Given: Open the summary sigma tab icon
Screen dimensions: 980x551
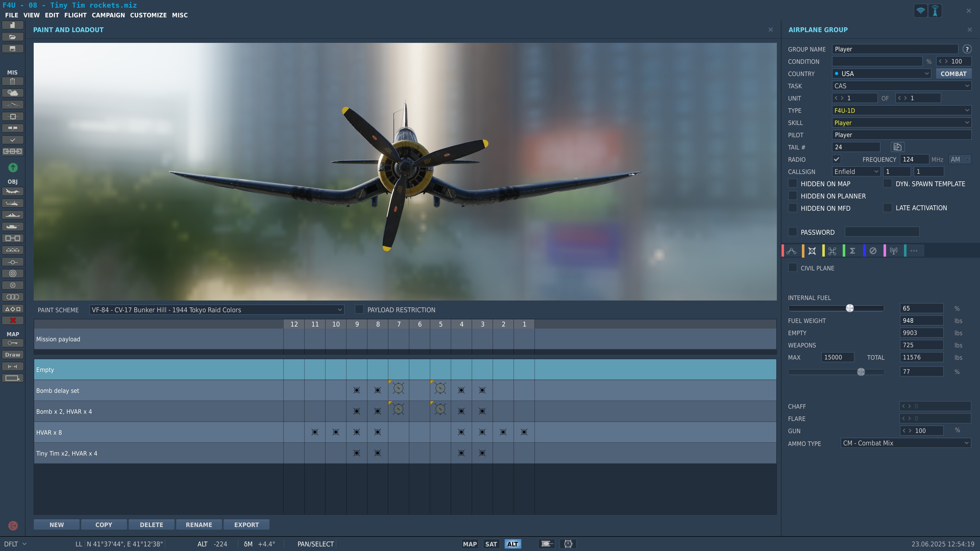Looking at the screenshot, I should click(853, 251).
